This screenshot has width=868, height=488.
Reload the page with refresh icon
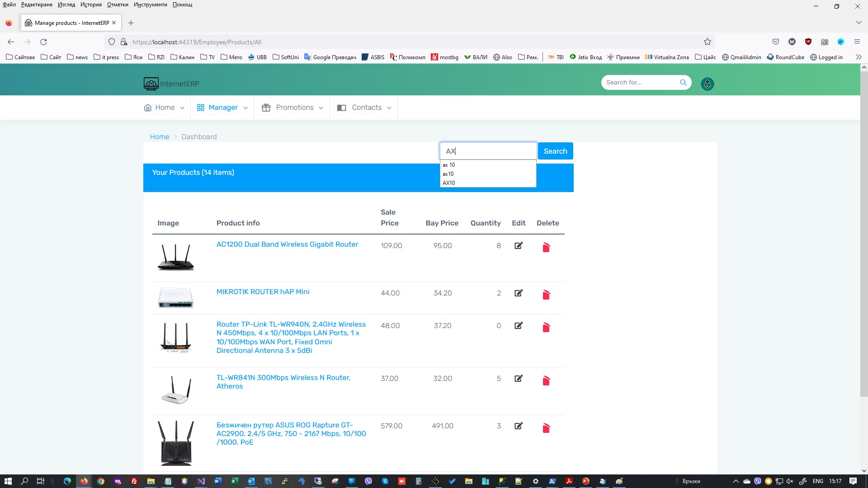click(x=43, y=42)
